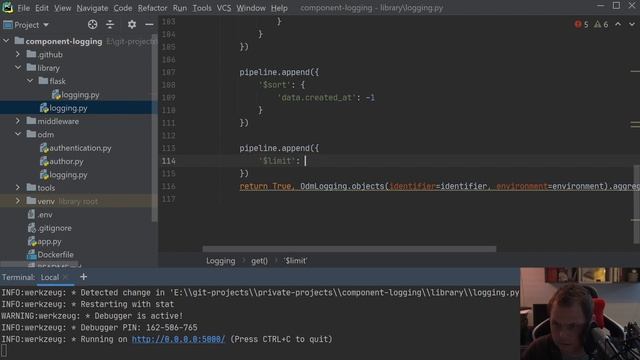Open the Help menu

(279, 8)
